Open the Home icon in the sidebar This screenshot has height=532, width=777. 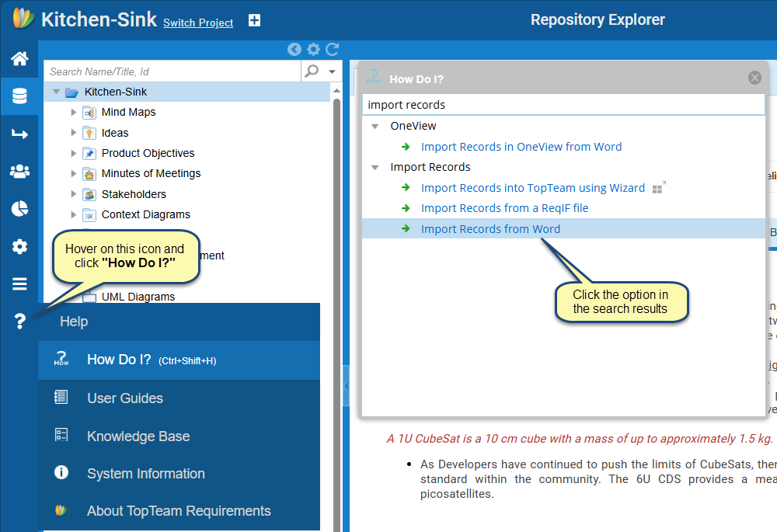(20, 58)
